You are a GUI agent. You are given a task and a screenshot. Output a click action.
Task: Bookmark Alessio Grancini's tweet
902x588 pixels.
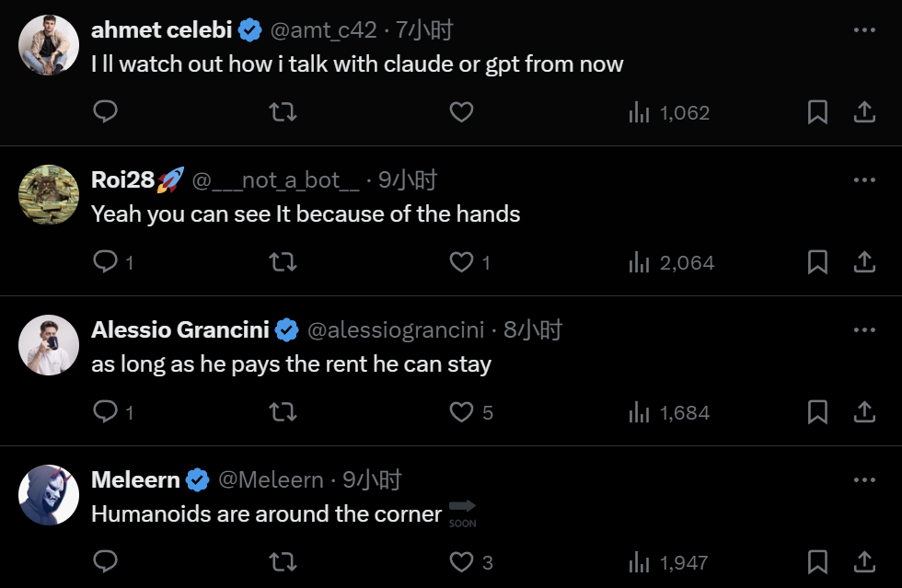tap(817, 412)
